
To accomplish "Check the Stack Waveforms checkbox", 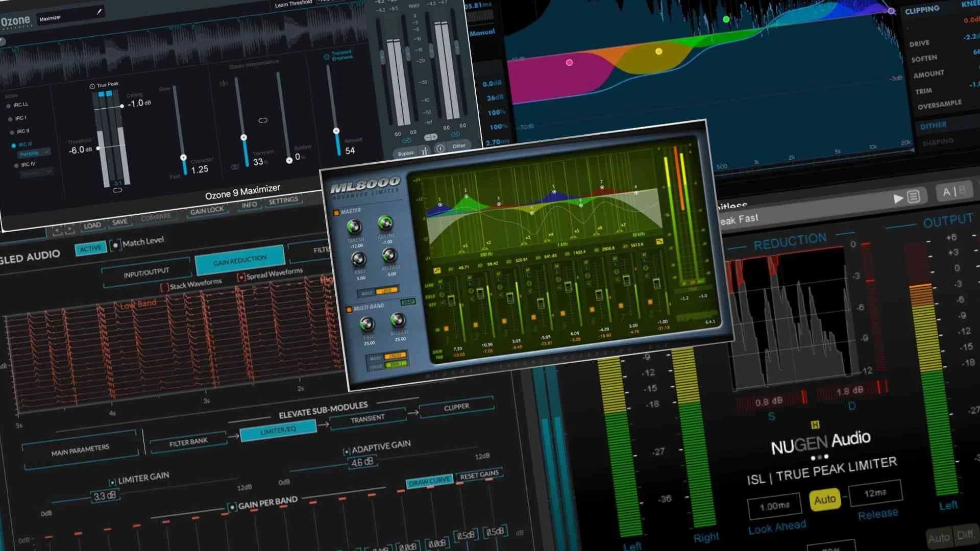I will tap(164, 288).
